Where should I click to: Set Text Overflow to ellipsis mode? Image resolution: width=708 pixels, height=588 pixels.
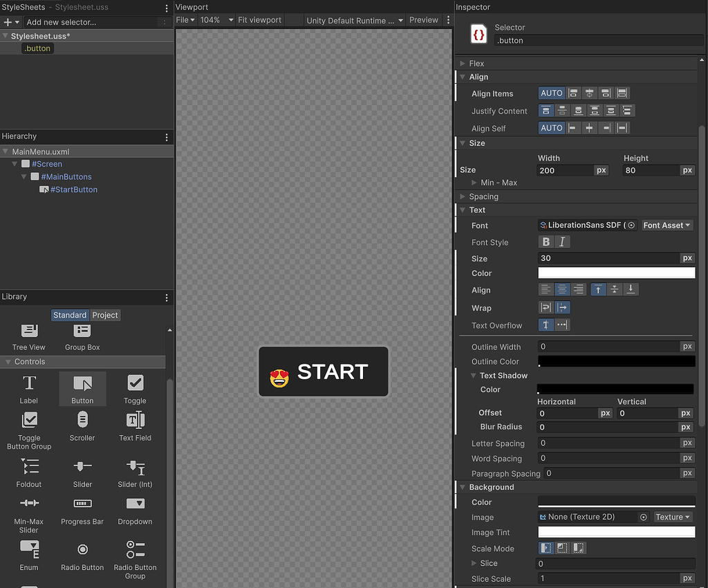coord(561,325)
